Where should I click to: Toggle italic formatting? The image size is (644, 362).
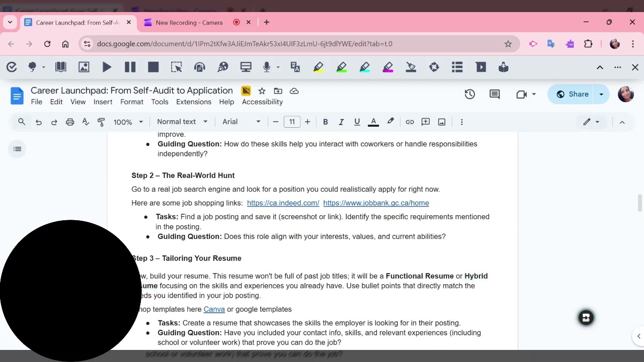(341, 122)
